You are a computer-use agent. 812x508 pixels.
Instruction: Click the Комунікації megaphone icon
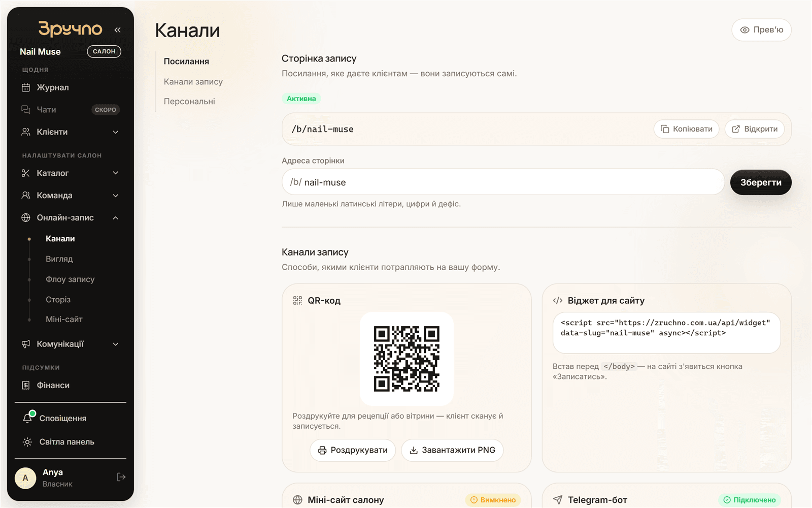click(x=26, y=344)
